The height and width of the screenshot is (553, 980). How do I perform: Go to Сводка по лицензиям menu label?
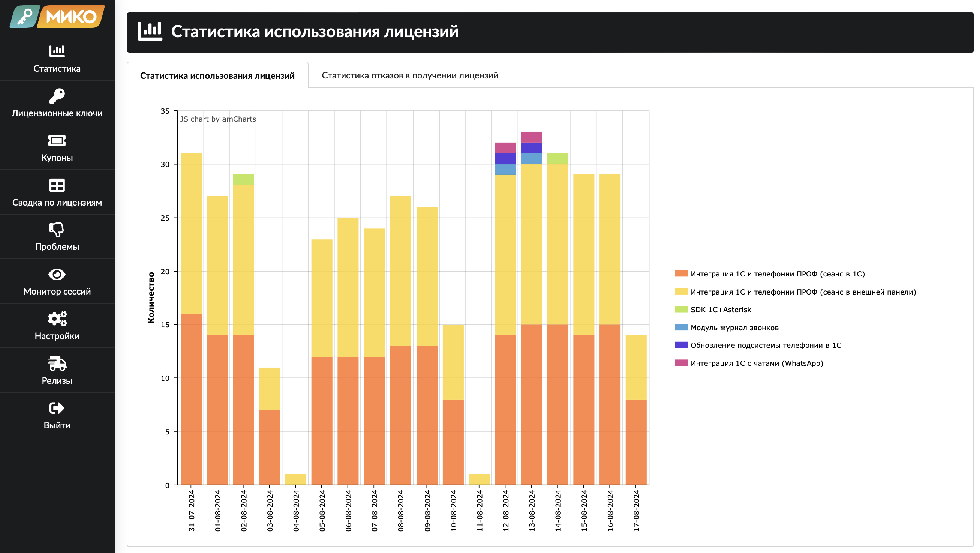(57, 203)
